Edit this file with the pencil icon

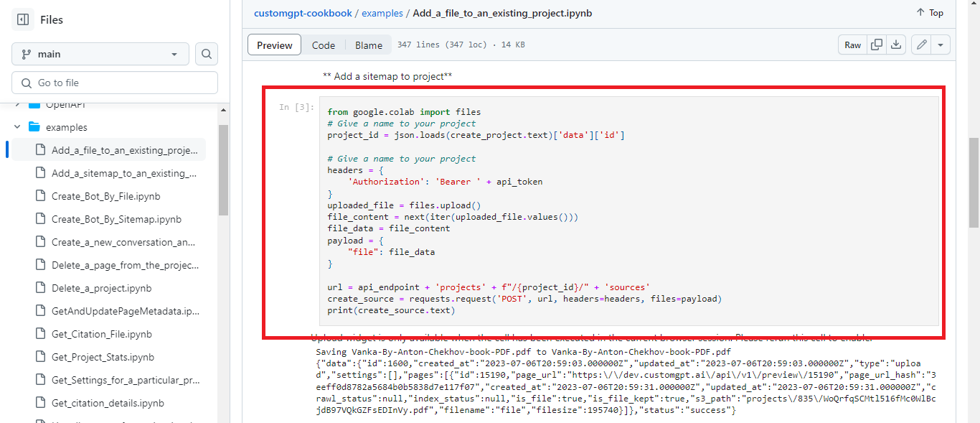coord(921,44)
